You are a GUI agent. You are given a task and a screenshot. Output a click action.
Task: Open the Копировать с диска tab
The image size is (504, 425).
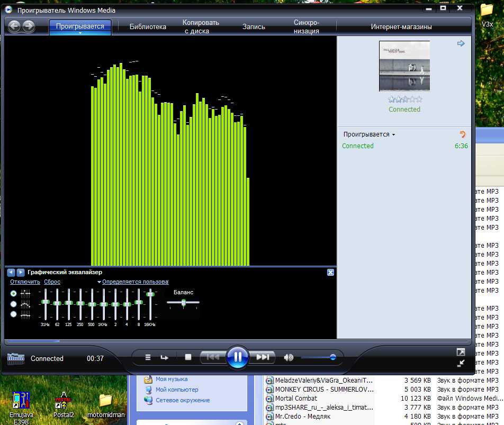201,26
